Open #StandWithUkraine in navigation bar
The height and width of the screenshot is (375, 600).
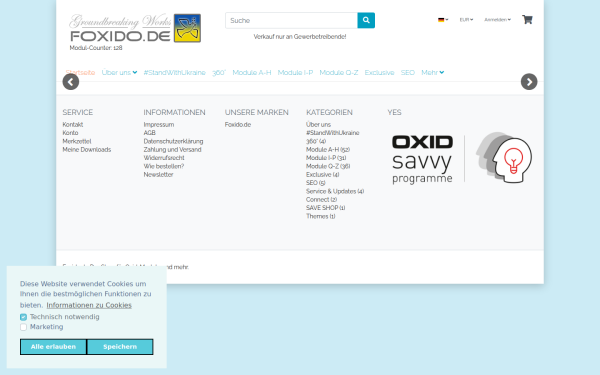coord(174,72)
